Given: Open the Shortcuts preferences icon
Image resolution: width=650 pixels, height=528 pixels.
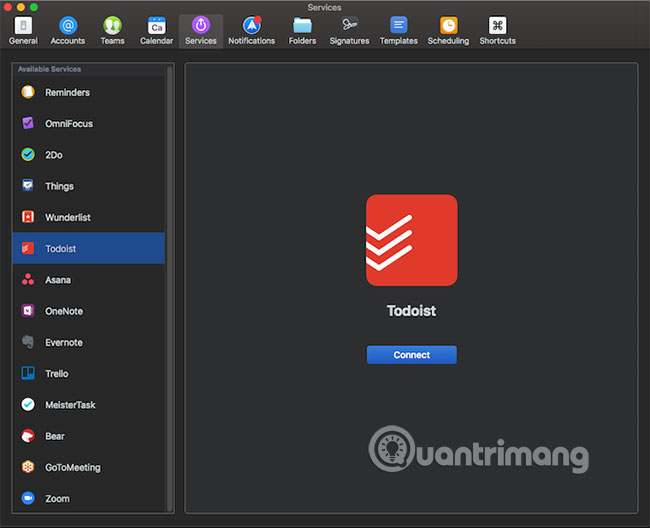Looking at the screenshot, I should tap(497, 26).
